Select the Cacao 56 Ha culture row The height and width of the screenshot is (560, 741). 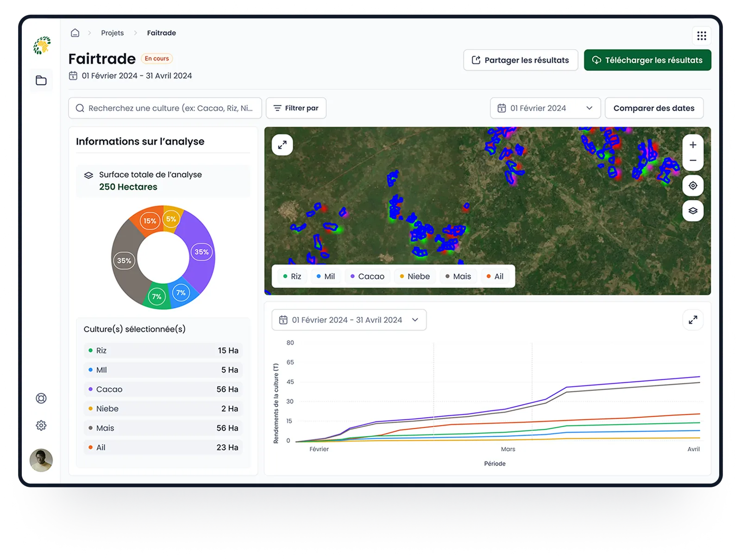click(163, 390)
